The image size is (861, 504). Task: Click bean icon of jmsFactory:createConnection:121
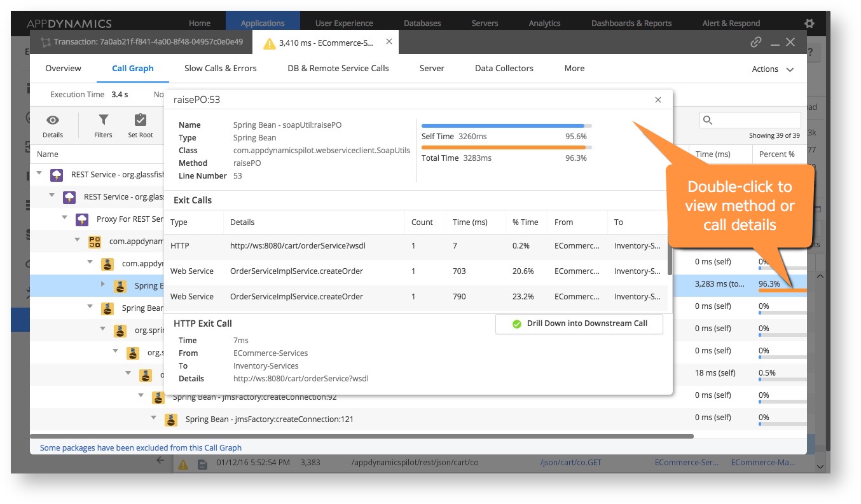[171, 419]
